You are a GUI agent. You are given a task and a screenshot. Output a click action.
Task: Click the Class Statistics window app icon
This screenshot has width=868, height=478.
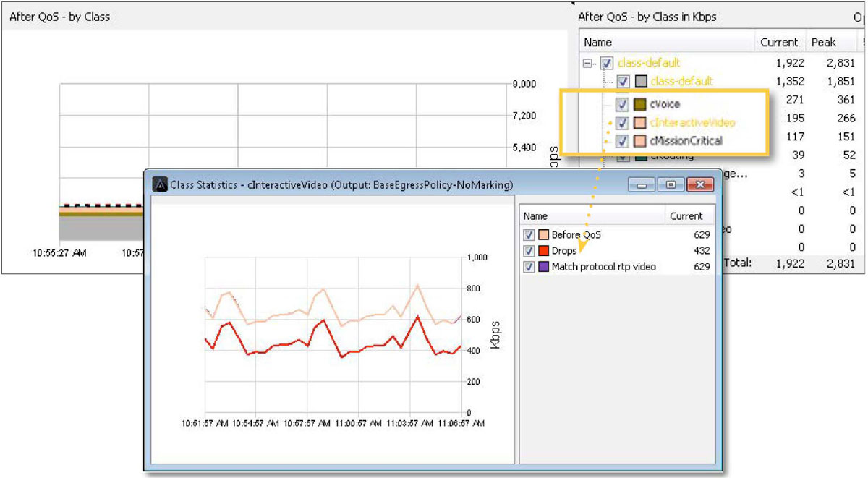159,185
